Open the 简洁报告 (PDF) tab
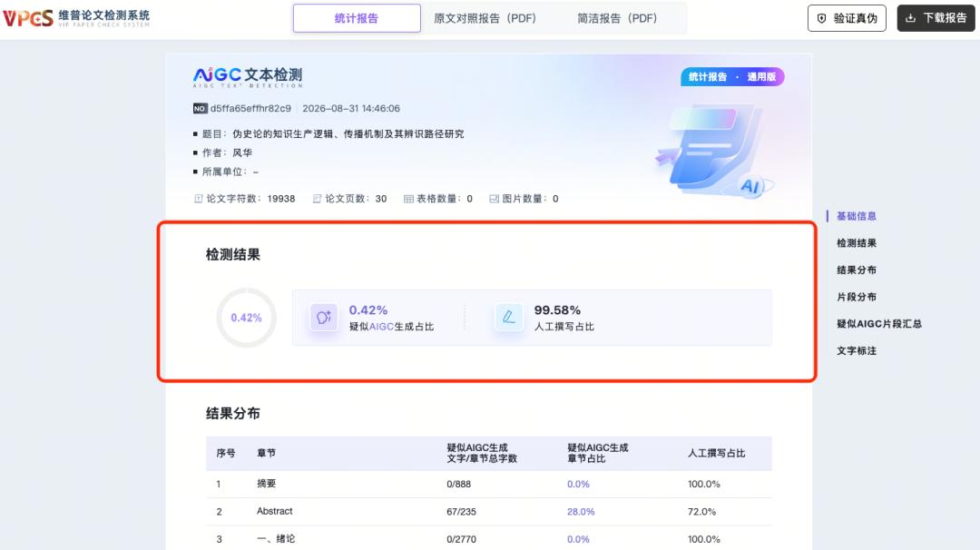 click(617, 18)
